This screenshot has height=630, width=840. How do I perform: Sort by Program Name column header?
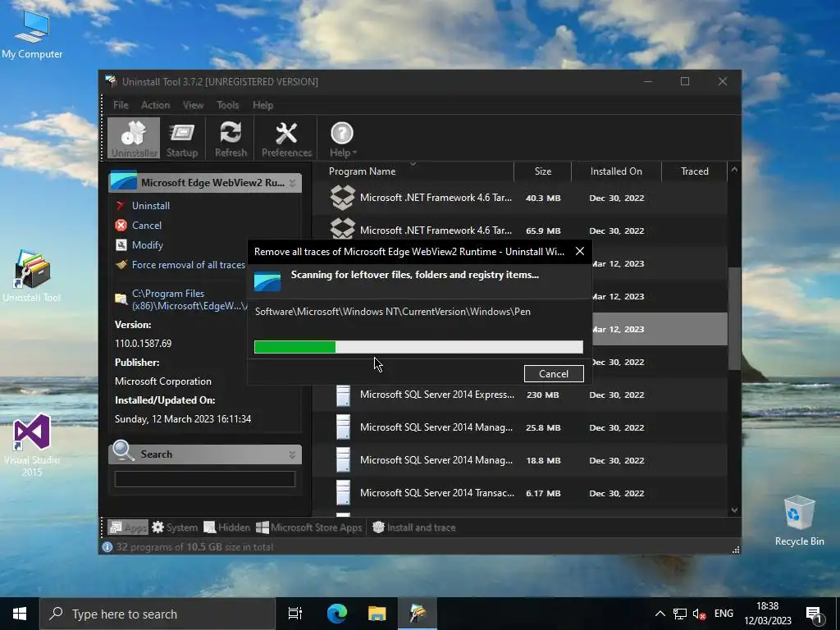click(x=362, y=171)
